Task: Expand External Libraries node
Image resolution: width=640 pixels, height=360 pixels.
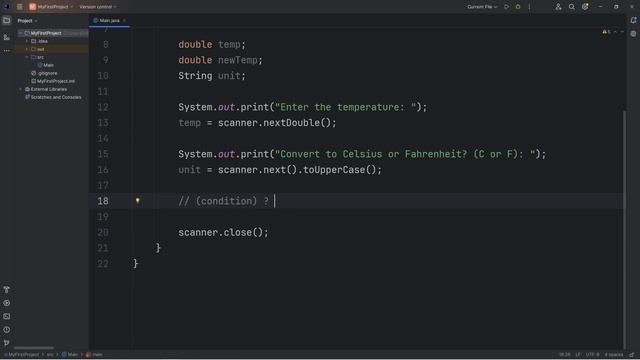Action: click(x=20, y=89)
